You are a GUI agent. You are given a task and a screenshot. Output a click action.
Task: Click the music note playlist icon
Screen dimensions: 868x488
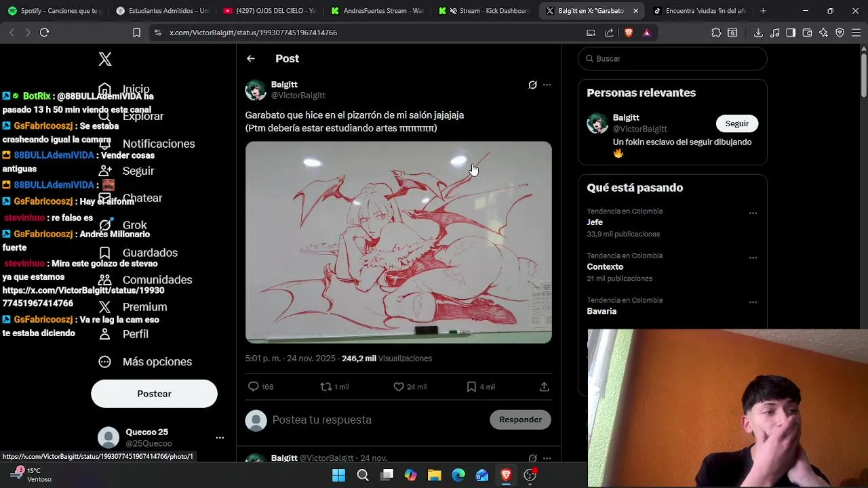click(x=774, y=33)
